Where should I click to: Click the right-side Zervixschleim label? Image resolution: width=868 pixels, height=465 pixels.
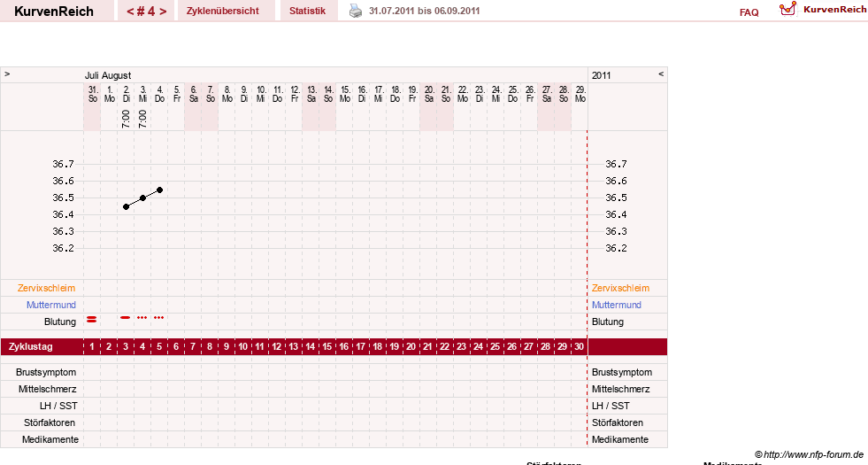click(x=620, y=288)
